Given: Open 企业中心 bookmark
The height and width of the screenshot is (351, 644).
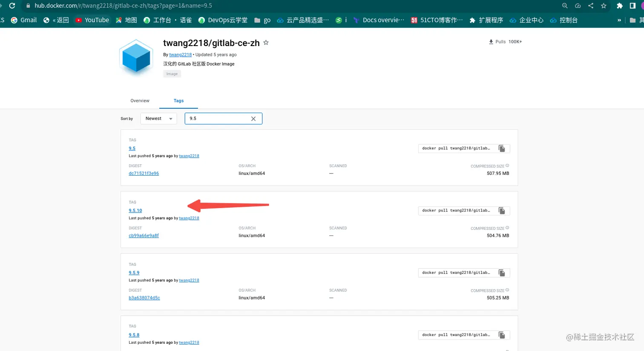Looking at the screenshot, I should [x=526, y=20].
